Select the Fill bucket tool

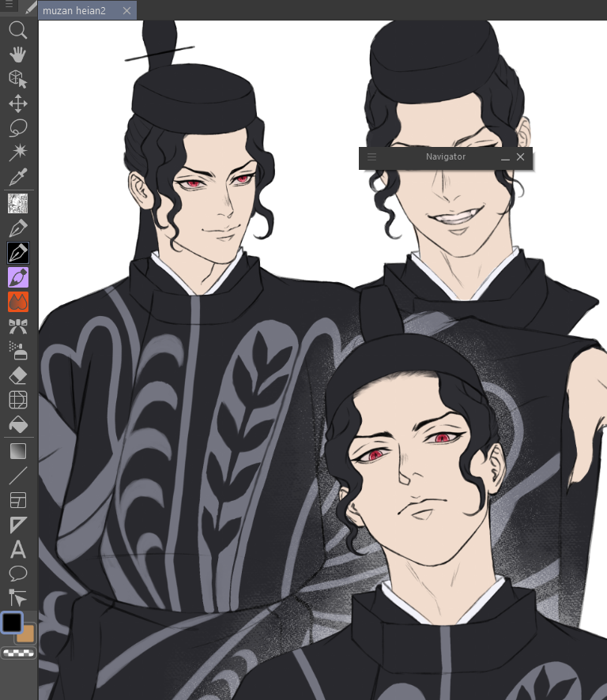coord(18,424)
